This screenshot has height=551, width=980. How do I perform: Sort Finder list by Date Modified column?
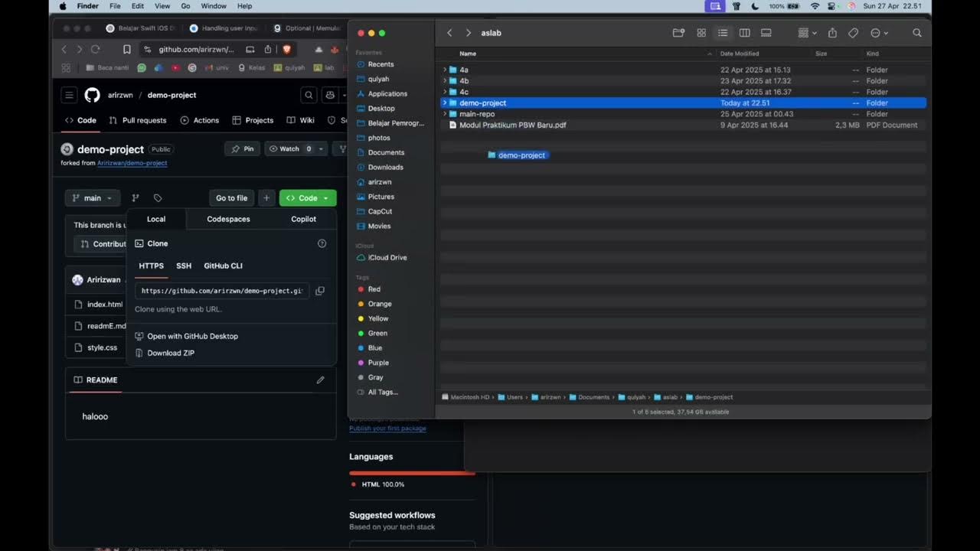point(740,54)
